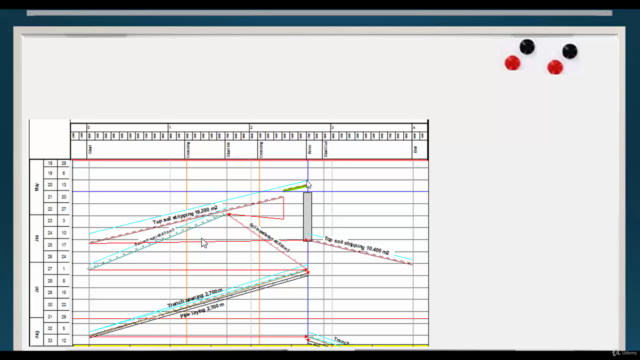Click week number 18 cell

pyautogui.click(x=50, y=163)
